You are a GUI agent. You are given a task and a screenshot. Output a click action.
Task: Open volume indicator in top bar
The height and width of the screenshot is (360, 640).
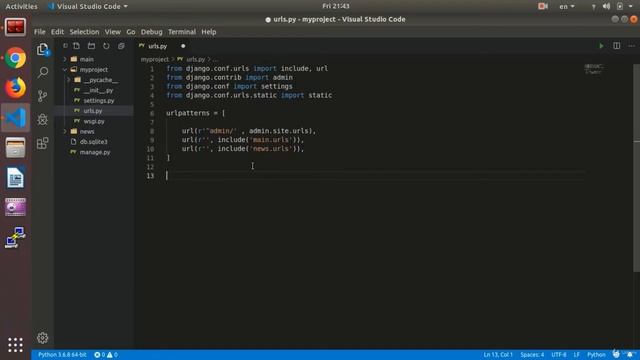coord(606,7)
